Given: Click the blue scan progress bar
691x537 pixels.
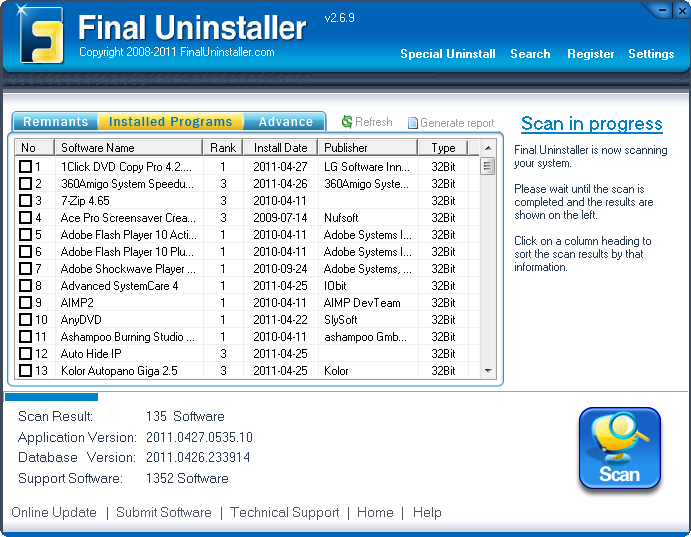Looking at the screenshot, I should (51, 397).
